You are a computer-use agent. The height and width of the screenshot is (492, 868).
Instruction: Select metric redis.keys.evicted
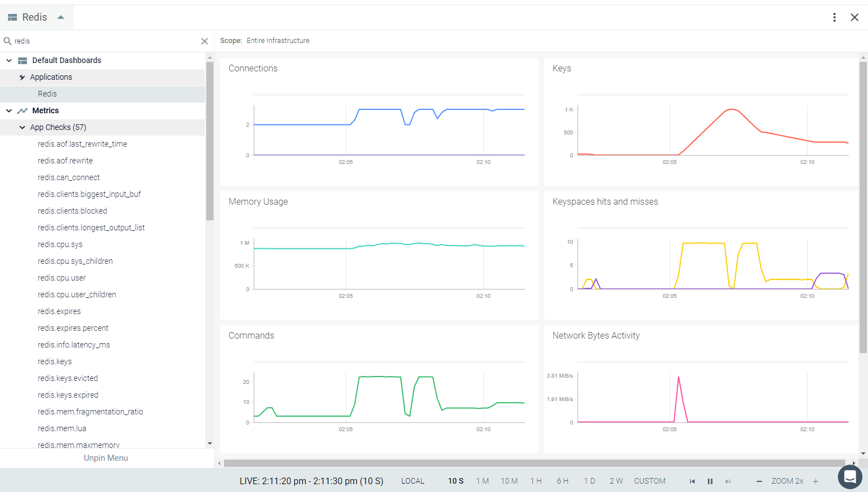[68, 378]
